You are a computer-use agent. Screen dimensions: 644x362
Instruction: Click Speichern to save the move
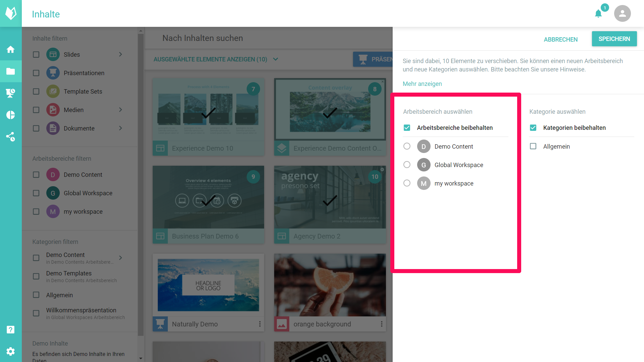(614, 39)
